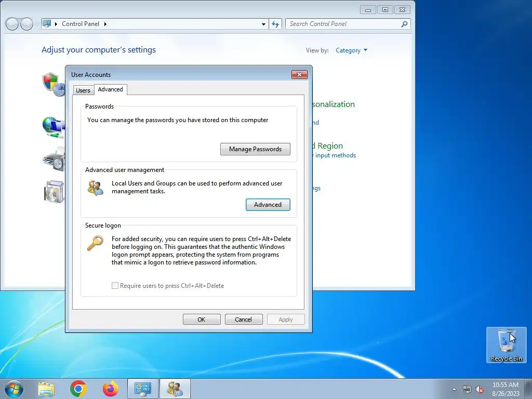The height and width of the screenshot is (399, 532).
Task: Open the View by Category dropdown
Action: click(x=352, y=50)
